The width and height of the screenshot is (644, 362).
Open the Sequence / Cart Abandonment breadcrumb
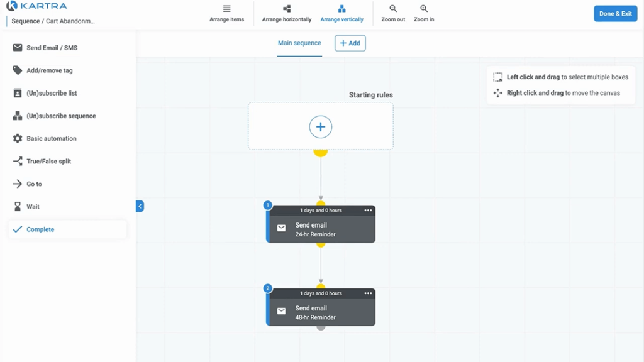(x=53, y=21)
